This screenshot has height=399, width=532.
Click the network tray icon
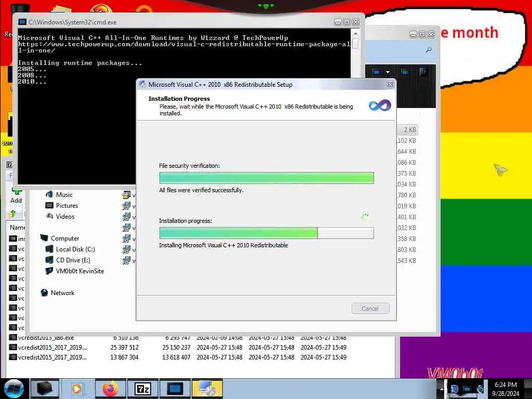[x=467, y=389]
